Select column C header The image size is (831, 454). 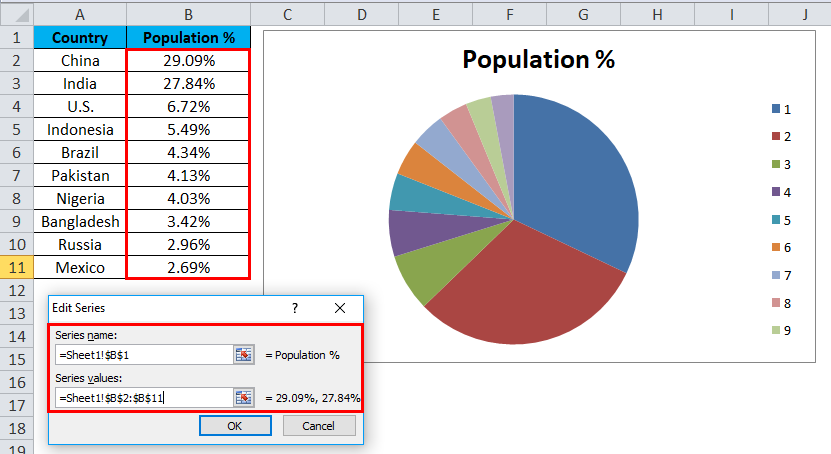[287, 15]
